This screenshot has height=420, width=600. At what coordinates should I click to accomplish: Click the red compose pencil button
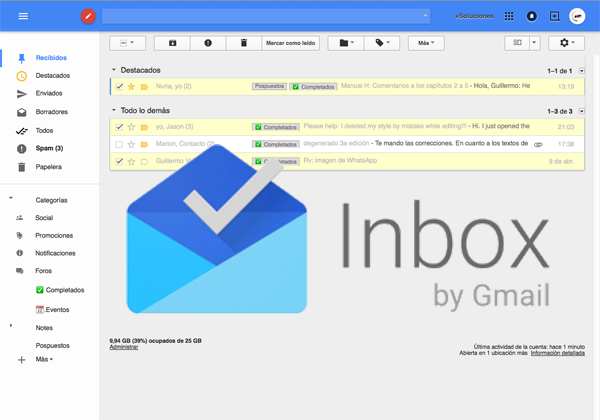(x=88, y=16)
